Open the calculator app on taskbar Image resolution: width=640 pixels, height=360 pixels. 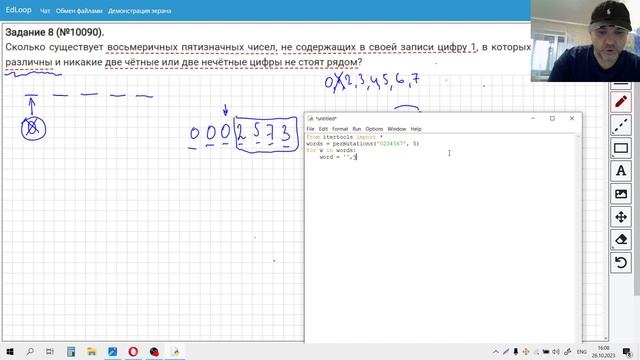[x=71, y=351]
